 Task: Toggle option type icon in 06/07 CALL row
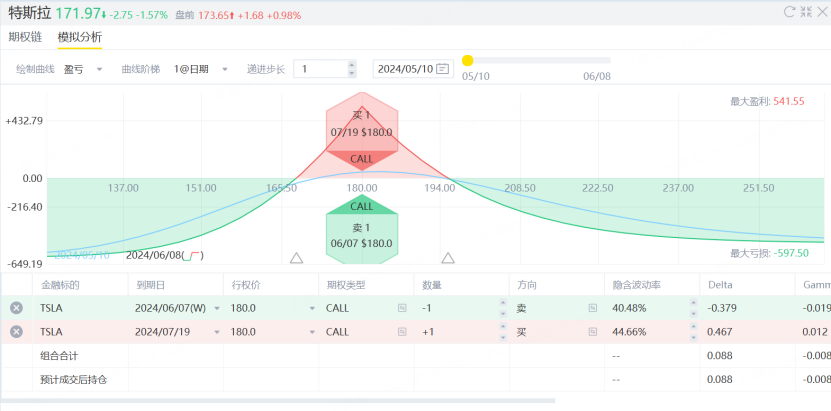click(402, 308)
